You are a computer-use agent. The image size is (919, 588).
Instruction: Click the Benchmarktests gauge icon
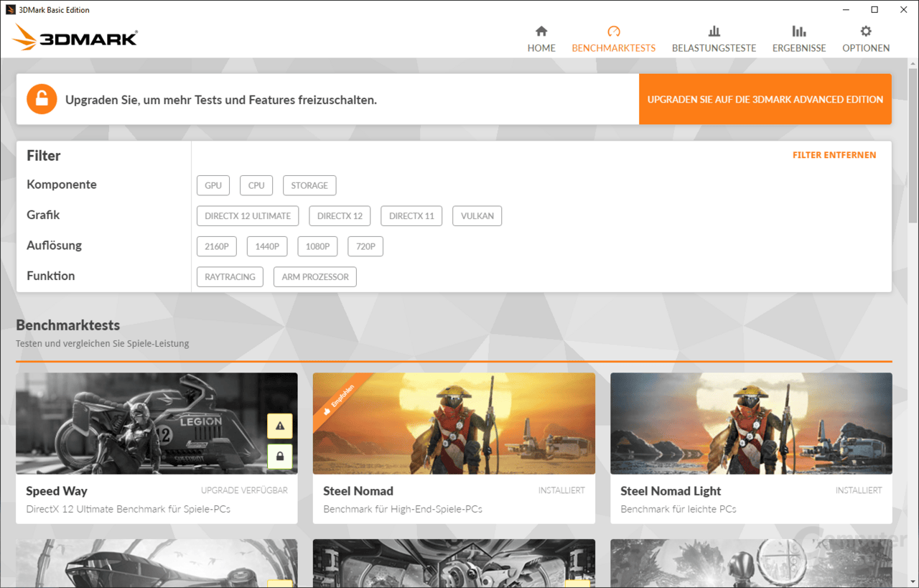coord(613,31)
